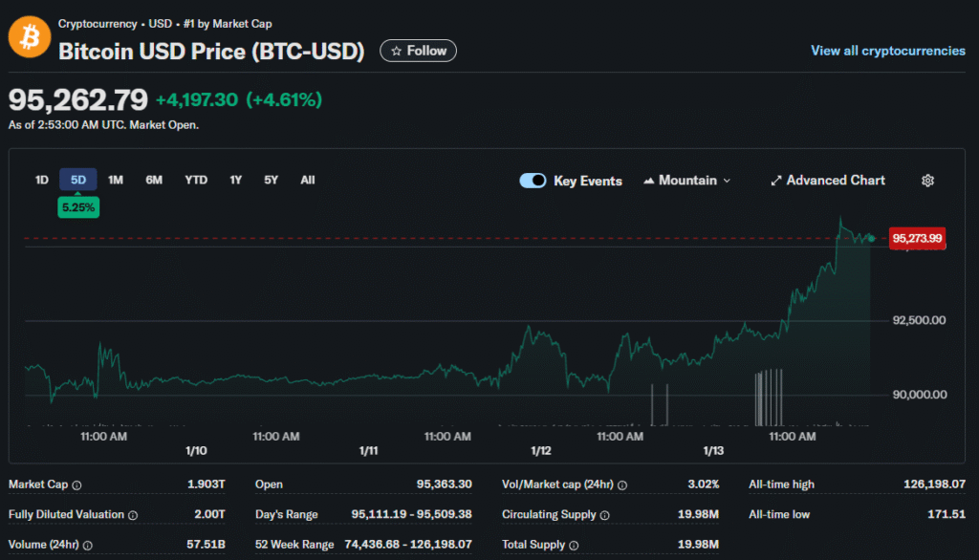
Task: Click the Circulating Supply info icon
Action: pos(604,515)
